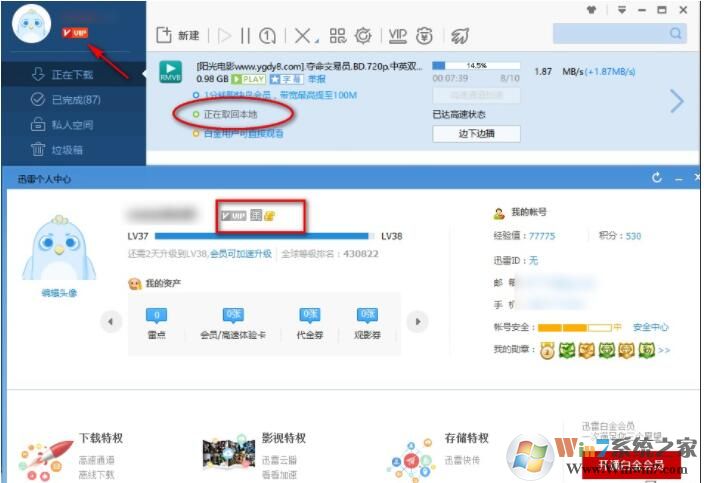Show next assets with right arrow
The width and height of the screenshot is (704, 483).
pyautogui.click(x=418, y=321)
